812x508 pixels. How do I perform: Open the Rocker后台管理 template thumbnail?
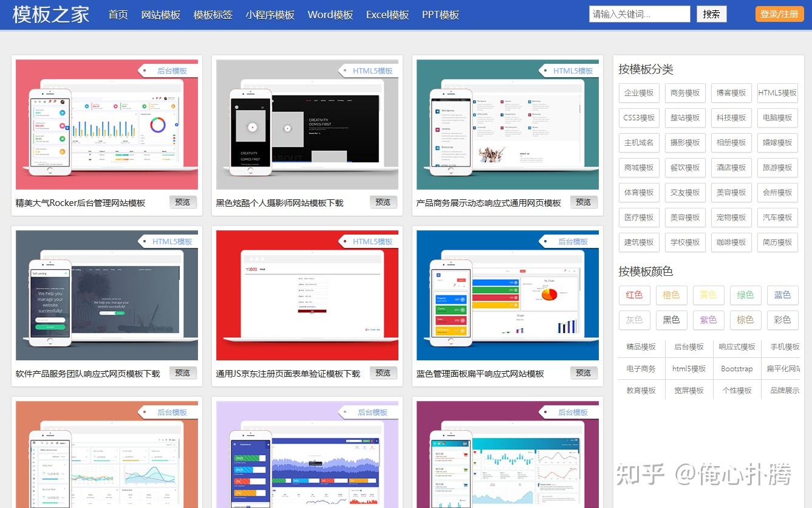pyautogui.click(x=107, y=125)
